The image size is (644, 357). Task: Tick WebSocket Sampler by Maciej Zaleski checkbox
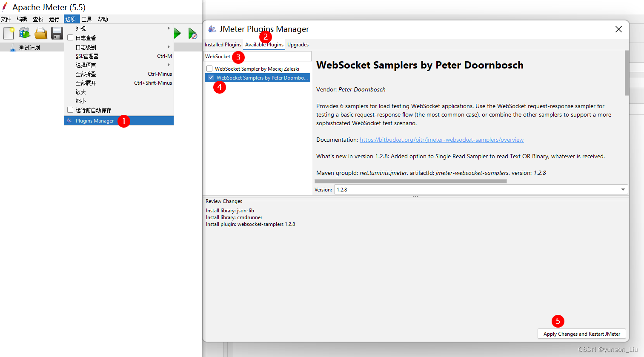209,69
